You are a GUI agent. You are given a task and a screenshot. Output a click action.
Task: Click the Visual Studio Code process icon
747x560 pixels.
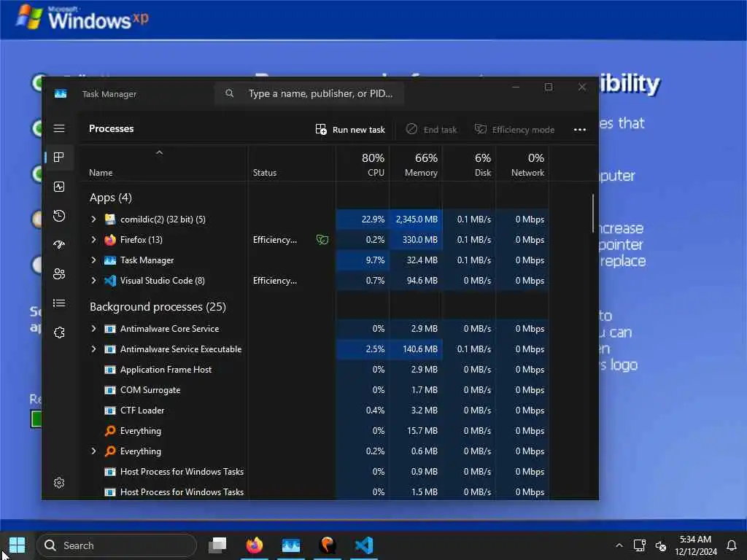(x=110, y=281)
